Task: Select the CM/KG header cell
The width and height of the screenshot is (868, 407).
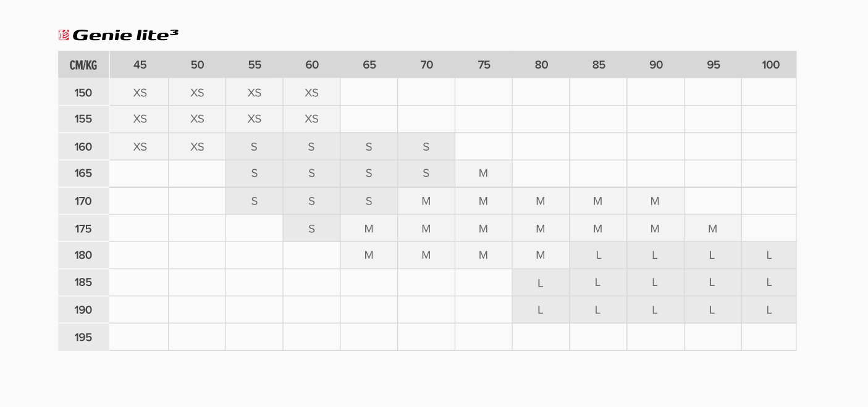Action: 83,65
